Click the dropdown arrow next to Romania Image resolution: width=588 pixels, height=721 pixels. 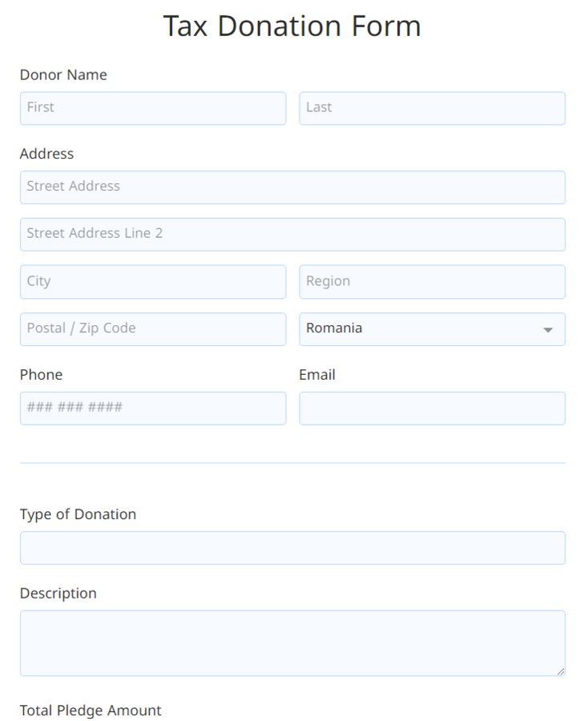548,328
